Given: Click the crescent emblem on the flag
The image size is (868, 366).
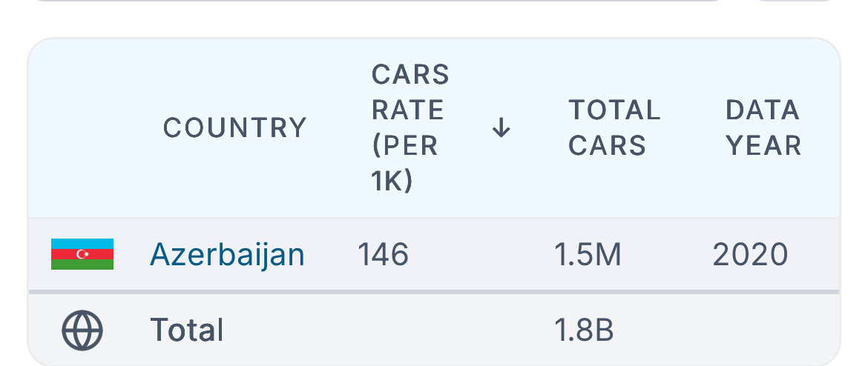Looking at the screenshot, I should [82, 254].
